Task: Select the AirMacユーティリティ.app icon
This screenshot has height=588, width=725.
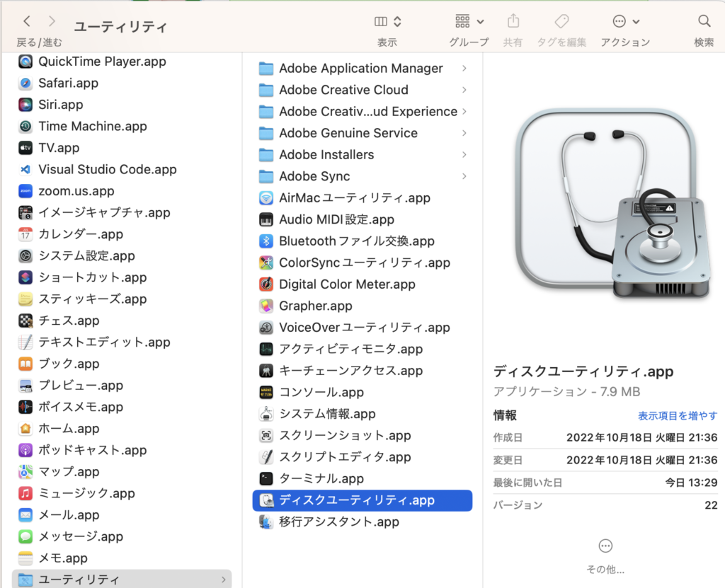Action: (266, 198)
